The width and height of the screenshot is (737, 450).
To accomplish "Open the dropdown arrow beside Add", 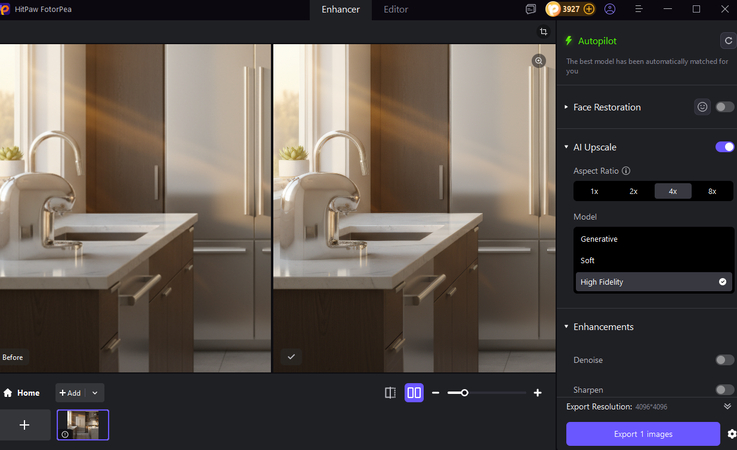I will (95, 393).
